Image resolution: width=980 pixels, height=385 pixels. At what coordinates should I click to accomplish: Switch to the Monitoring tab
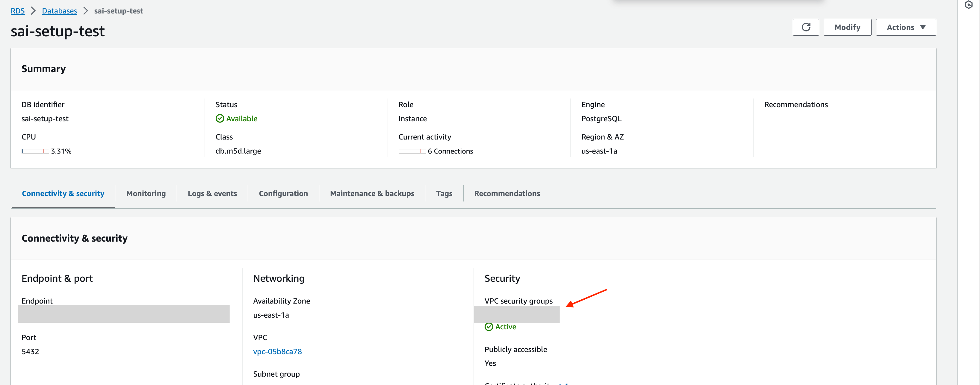146,193
